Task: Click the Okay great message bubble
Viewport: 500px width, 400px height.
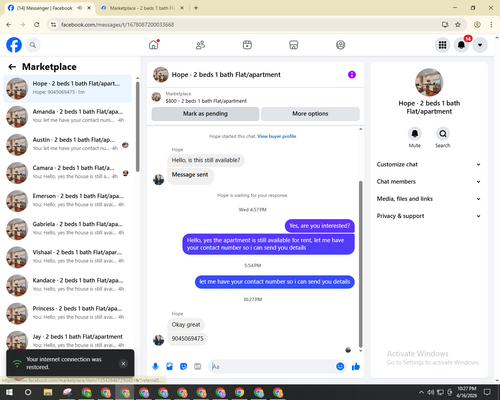Action: point(186,325)
